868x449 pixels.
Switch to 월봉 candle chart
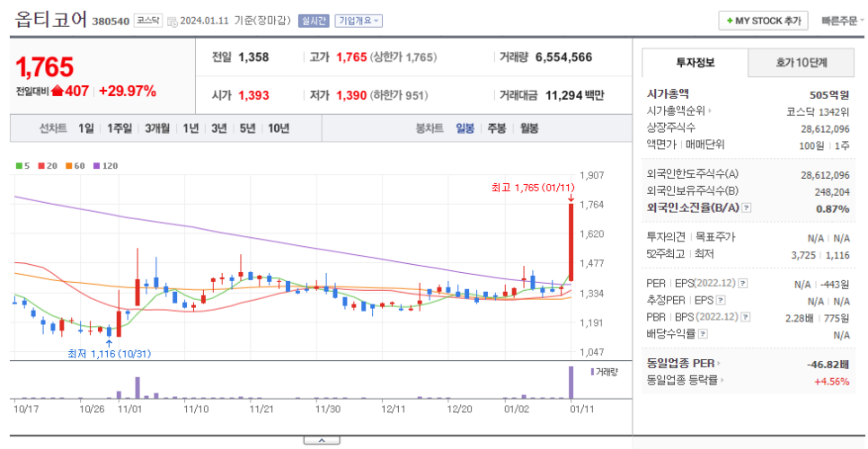tap(529, 128)
